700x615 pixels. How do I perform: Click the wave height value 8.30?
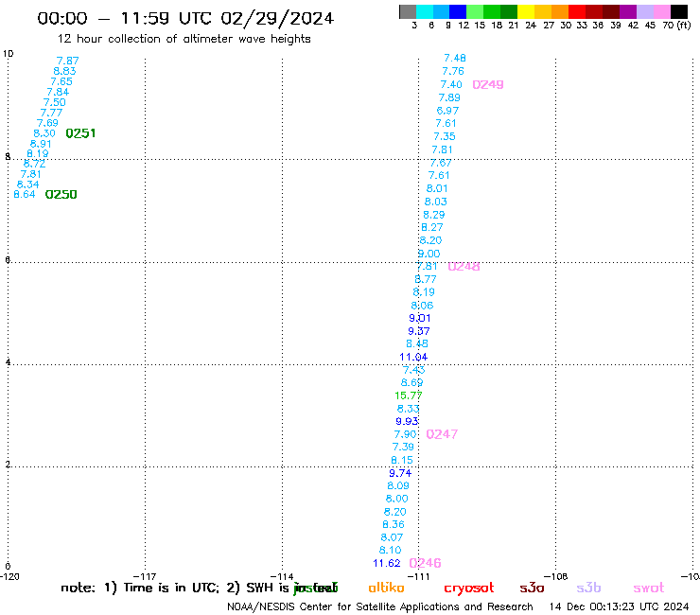(x=44, y=133)
